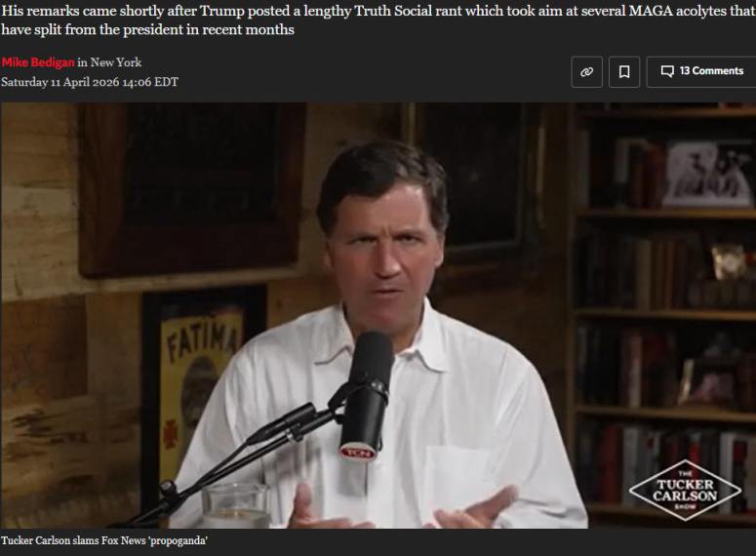Click the glass of water in the video
756x556 pixels.
pos(236,506)
